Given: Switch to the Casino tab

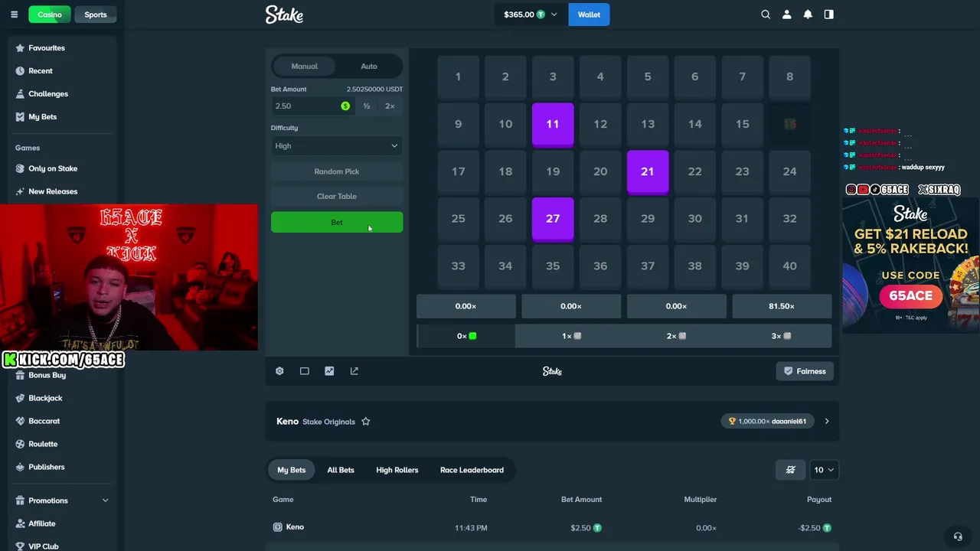Looking at the screenshot, I should [50, 15].
